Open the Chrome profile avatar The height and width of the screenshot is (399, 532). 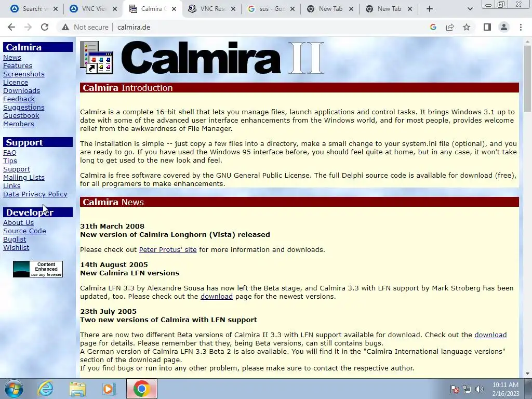pyautogui.click(x=504, y=27)
